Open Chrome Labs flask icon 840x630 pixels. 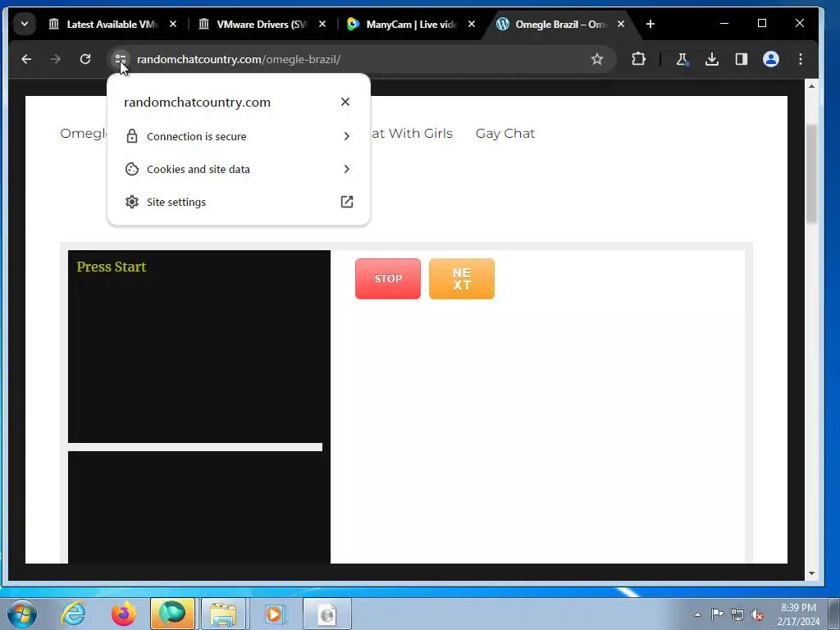tap(682, 59)
